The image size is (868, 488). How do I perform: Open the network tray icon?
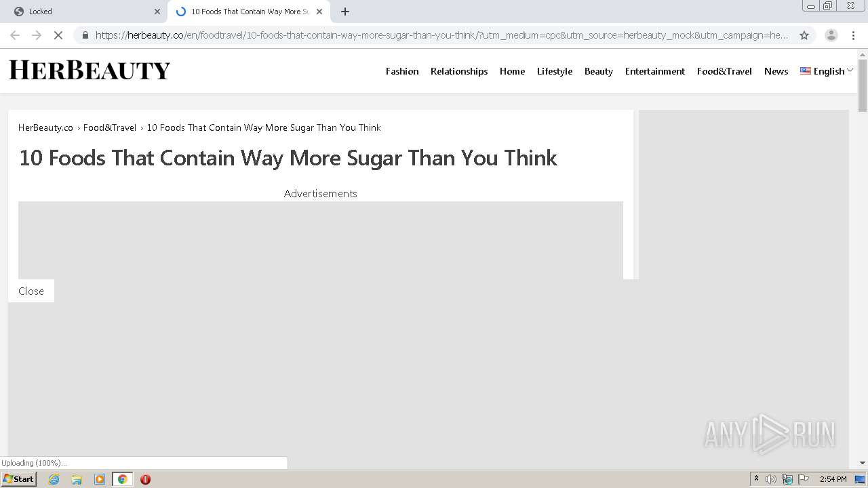point(787,479)
